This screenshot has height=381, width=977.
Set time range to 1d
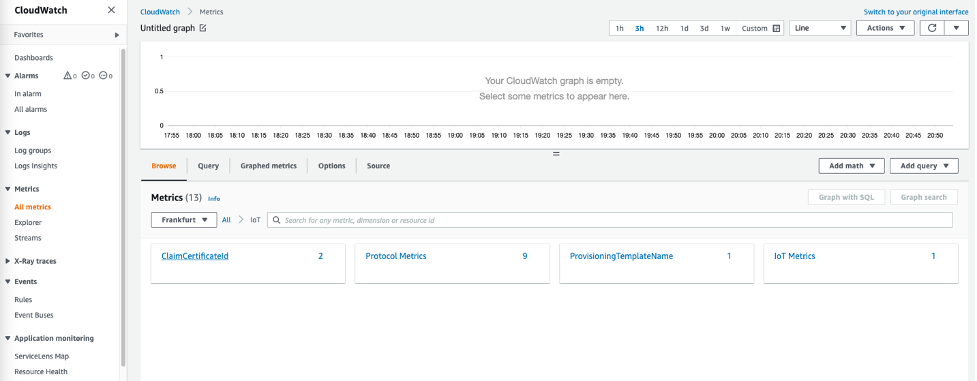[x=684, y=29]
